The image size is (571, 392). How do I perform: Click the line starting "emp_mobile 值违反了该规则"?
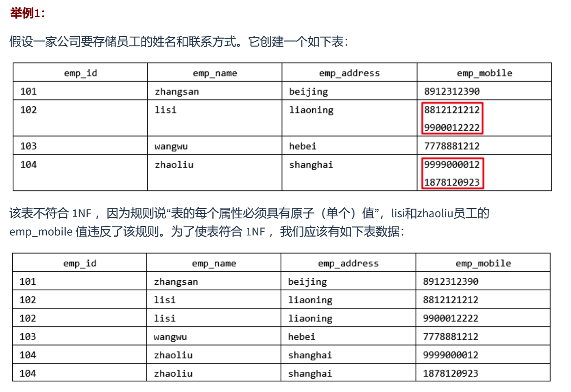pyautogui.click(x=207, y=232)
